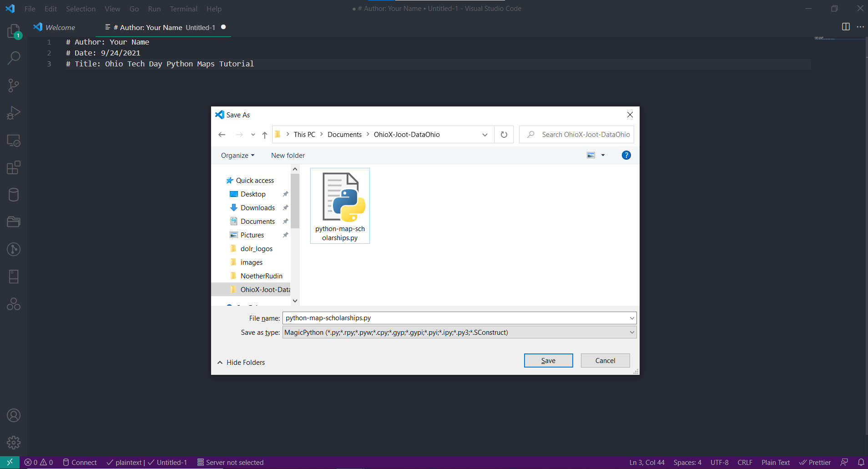Click the feedback icon in status bar
Image resolution: width=868 pixels, height=469 pixels.
coord(844,462)
